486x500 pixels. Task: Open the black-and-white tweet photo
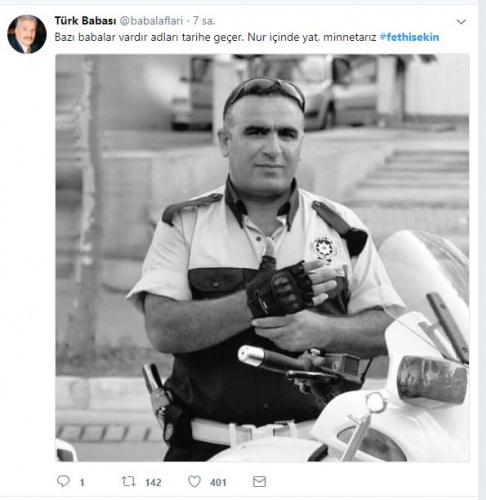[262, 258]
